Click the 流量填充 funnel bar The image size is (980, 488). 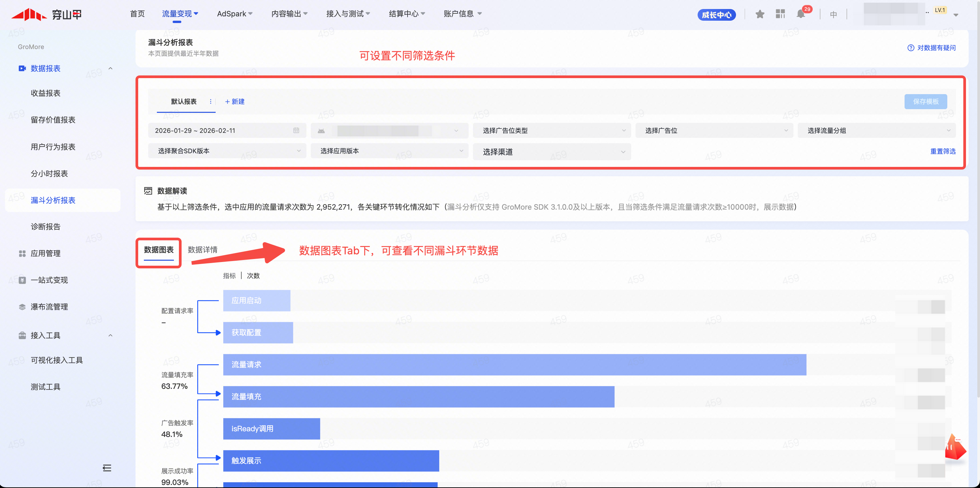coord(419,397)
